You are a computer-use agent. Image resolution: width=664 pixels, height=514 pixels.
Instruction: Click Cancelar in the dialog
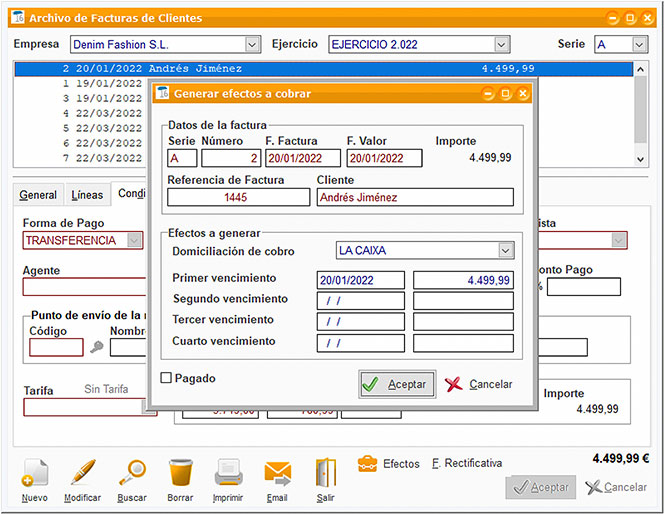(479, 384)
